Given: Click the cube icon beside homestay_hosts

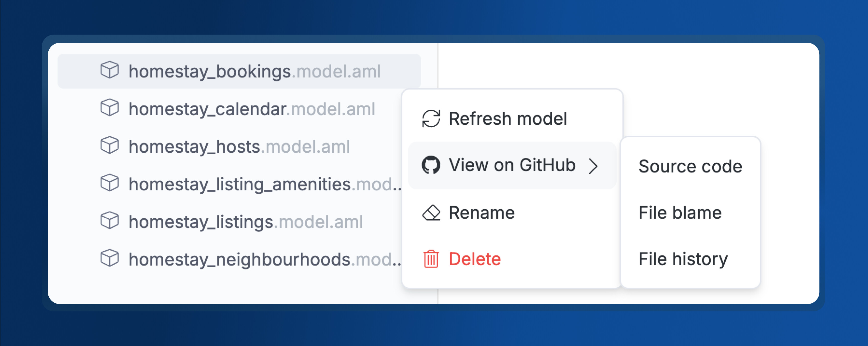Looking at the screenshot, I should coord(110,146).
